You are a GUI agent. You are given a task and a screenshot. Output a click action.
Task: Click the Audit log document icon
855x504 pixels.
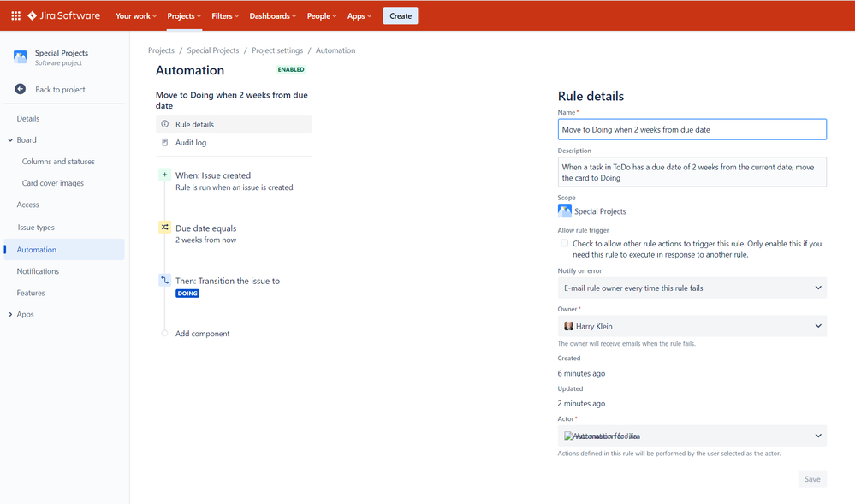tap(164, 142)
